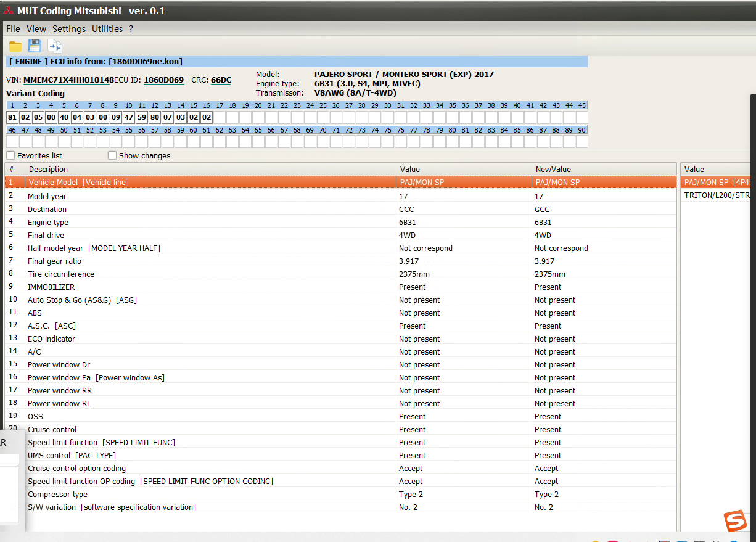This screenshot has height=542, width=756.
Task: Select the Final gear ratio row
Action: [x=340, y=261]
